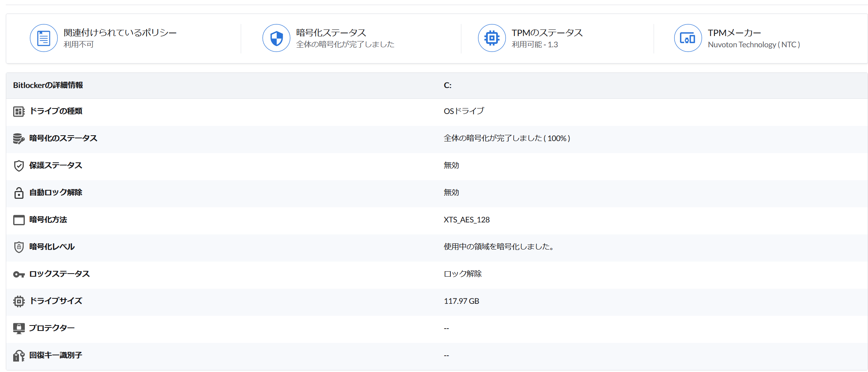This screenshot has width=868, height=372.
Task: Select the 無効 value for 保護ステータス
Action: tap(451, 165)
